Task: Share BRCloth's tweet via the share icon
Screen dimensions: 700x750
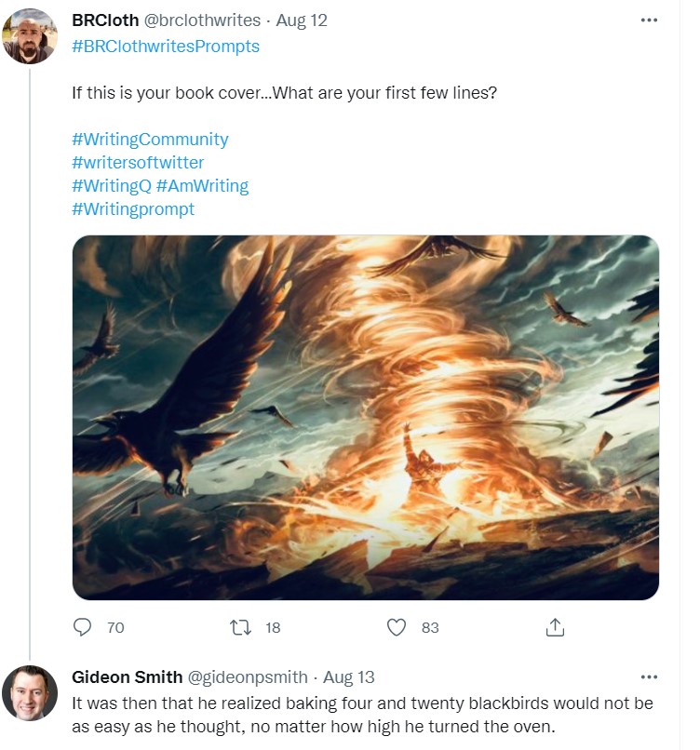Action: [555, 627]
